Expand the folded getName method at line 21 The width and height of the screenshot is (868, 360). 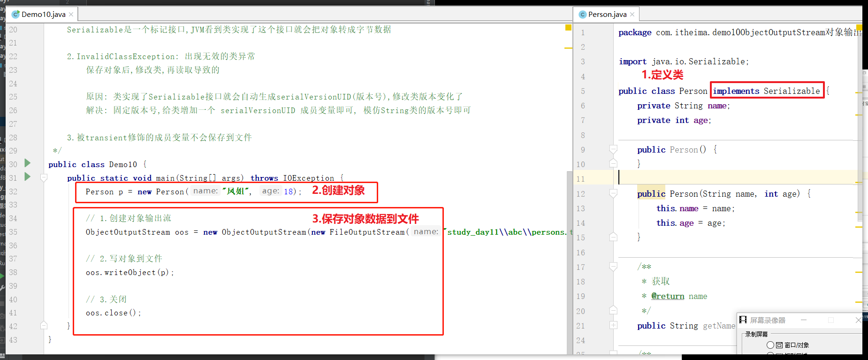coord(613,325)
